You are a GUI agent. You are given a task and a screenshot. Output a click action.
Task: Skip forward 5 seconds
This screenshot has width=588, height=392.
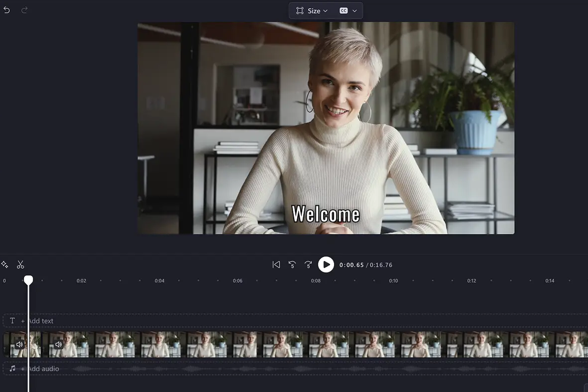pyautogui.click(x=308, y=265)
